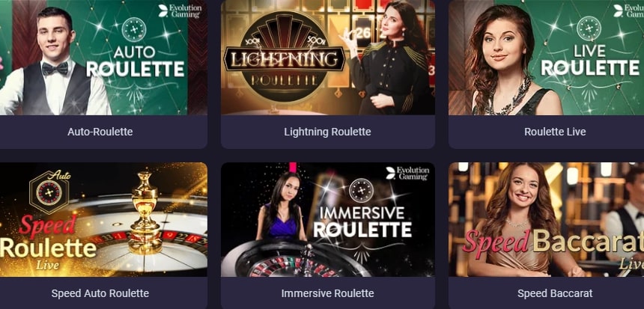
Task: Click the Auto-Roulette title link
Action: (100, 132)
